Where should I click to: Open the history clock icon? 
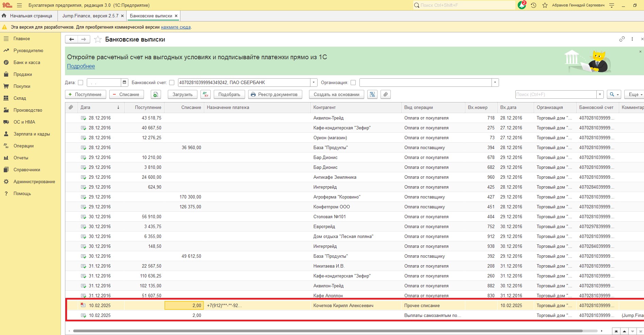pyautogui.click(x=533, y=5)
